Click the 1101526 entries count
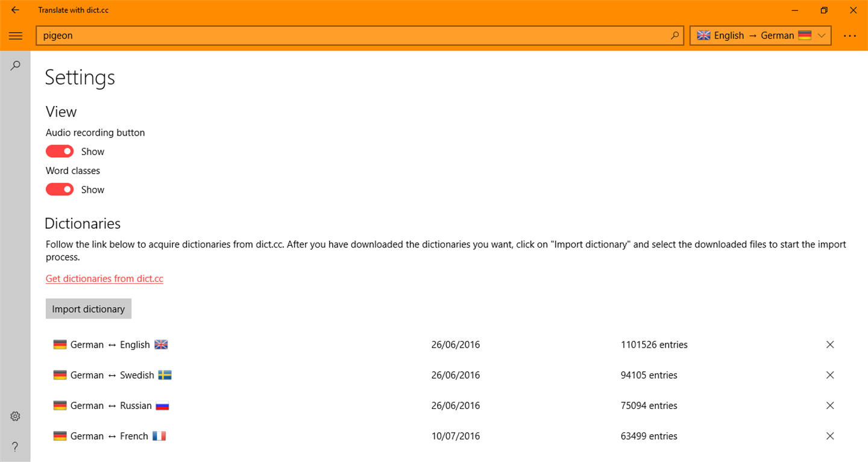The width and height of the screenshot is (868, 462). [x=654, y=345]
